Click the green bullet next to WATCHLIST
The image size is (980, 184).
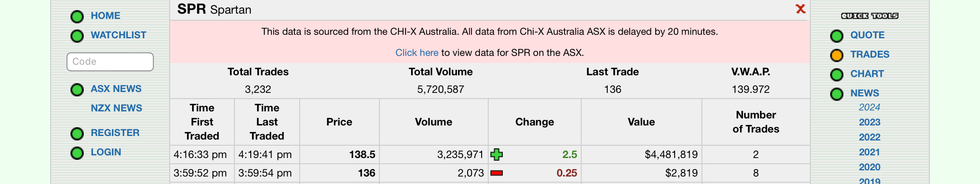click(x=77, y=36)
